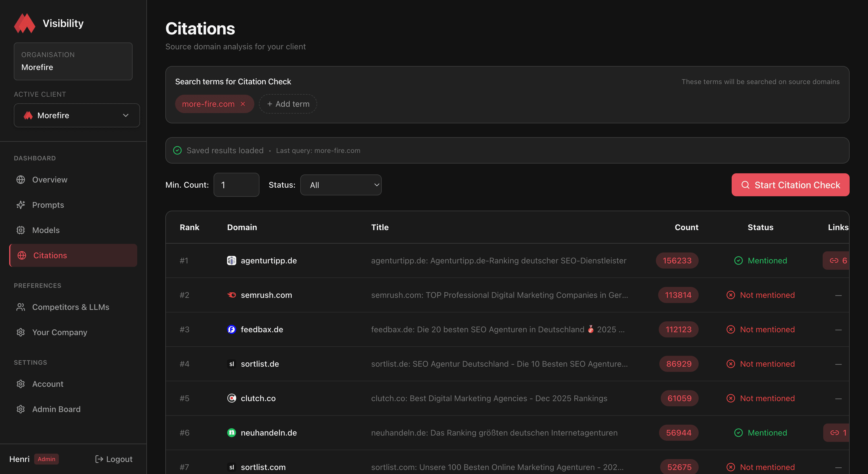Click the Prompts sparkle icon
This screenshot has width=868, height=474.
pyautogui.click(x=21, y=205)
